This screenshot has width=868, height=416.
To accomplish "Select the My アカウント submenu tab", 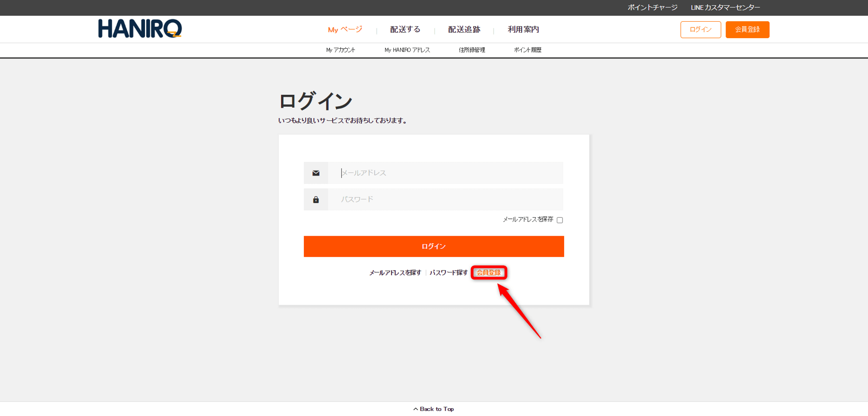I will (341, 50).
